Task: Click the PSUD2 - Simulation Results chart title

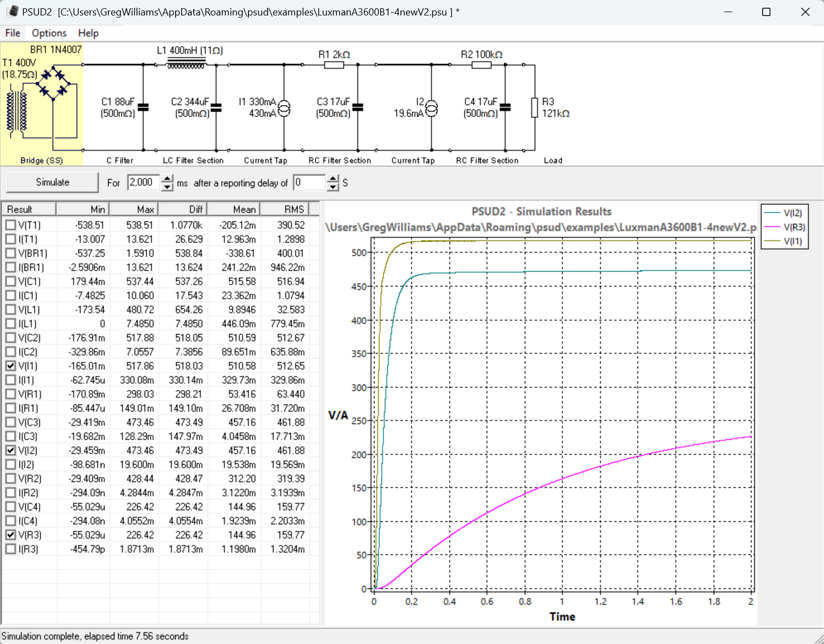Action: [541, 212]
